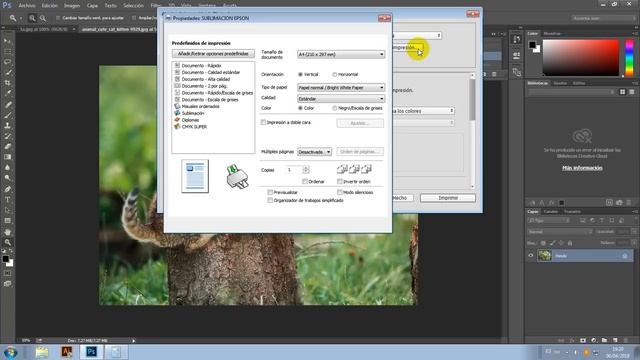
Task: Select the Pen tool
Action: click(7, 189)
